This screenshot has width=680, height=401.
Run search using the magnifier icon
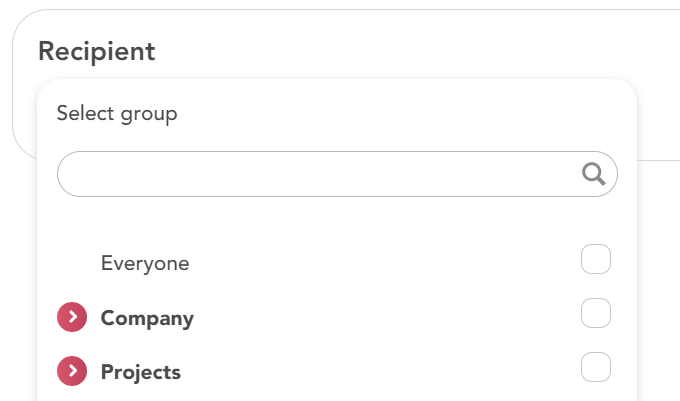click(593, 175)
